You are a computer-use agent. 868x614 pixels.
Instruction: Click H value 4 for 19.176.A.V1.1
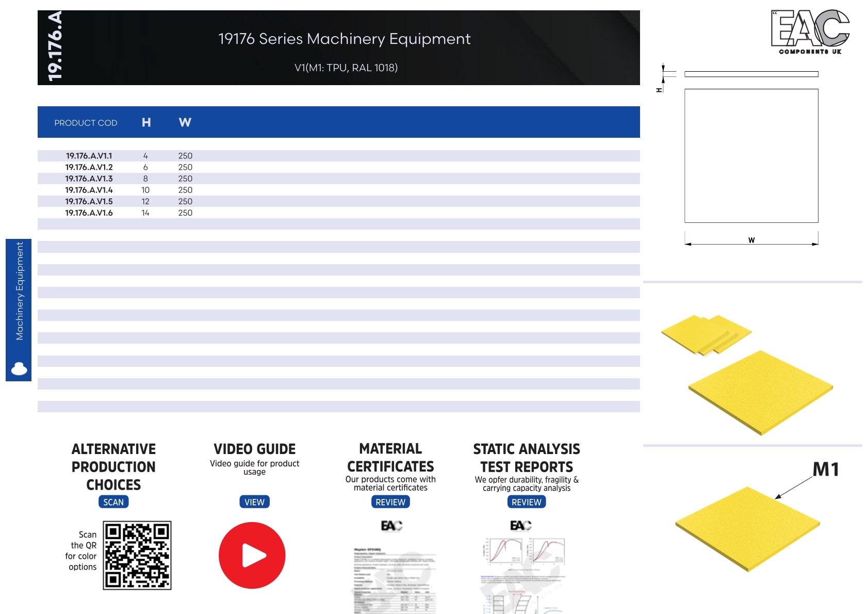coord(145,156)
